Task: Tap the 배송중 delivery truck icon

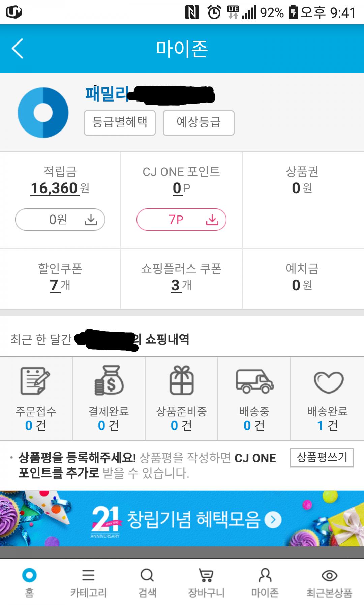Action: click(254, 381)
